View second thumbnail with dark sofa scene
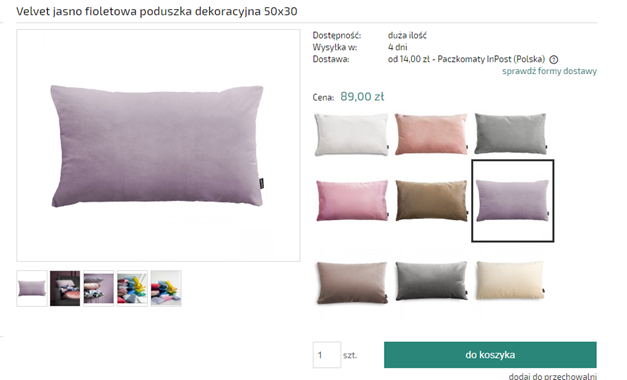This screenshot has width=627, height=380. tap(65, 288)
